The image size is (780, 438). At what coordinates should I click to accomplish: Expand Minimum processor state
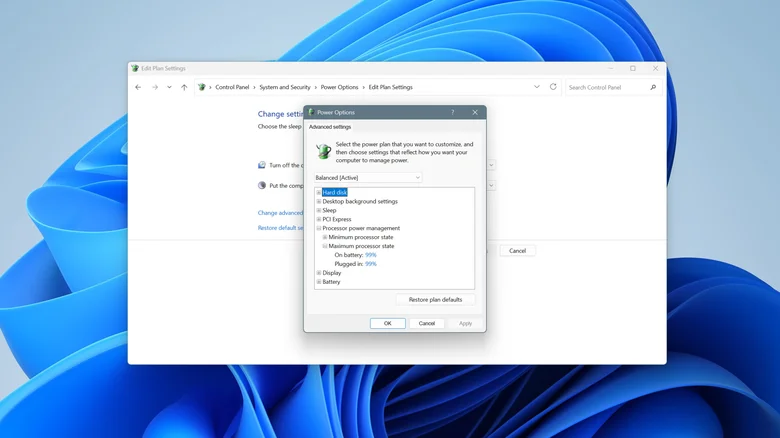[325, 237]
